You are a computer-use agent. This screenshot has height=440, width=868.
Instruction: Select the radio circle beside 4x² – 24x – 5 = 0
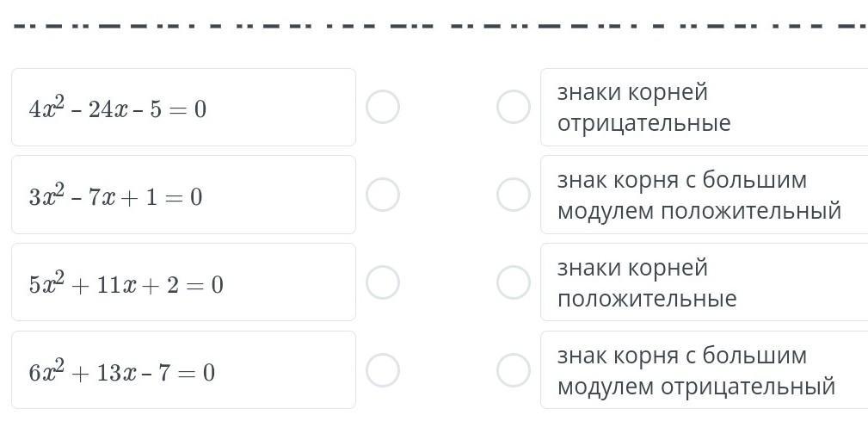[383, 108]
